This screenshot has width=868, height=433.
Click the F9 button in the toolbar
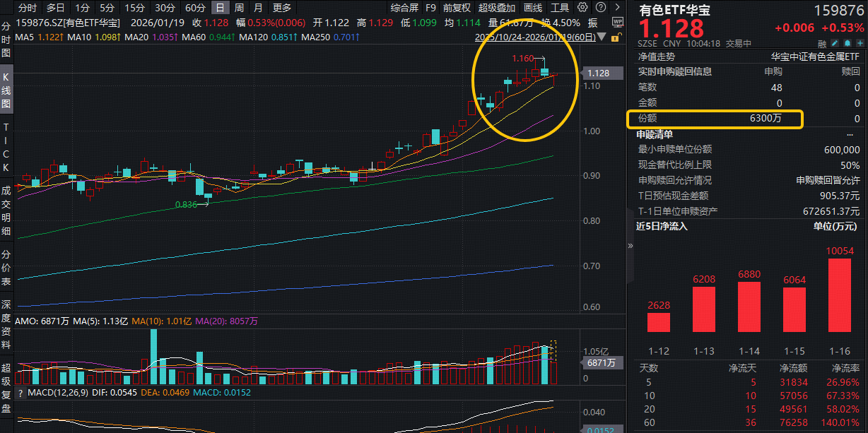click(x=431, y=7)
